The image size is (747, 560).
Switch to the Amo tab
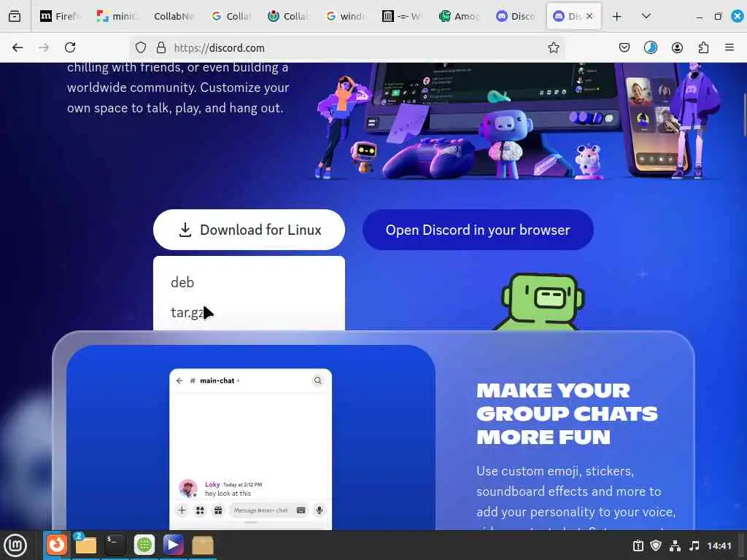coord(460,17)
